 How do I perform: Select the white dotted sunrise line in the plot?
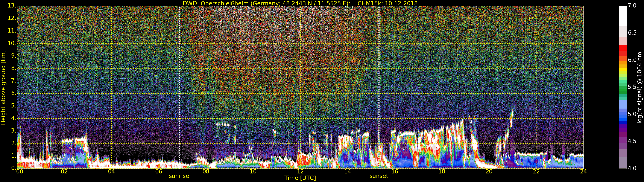179,87
